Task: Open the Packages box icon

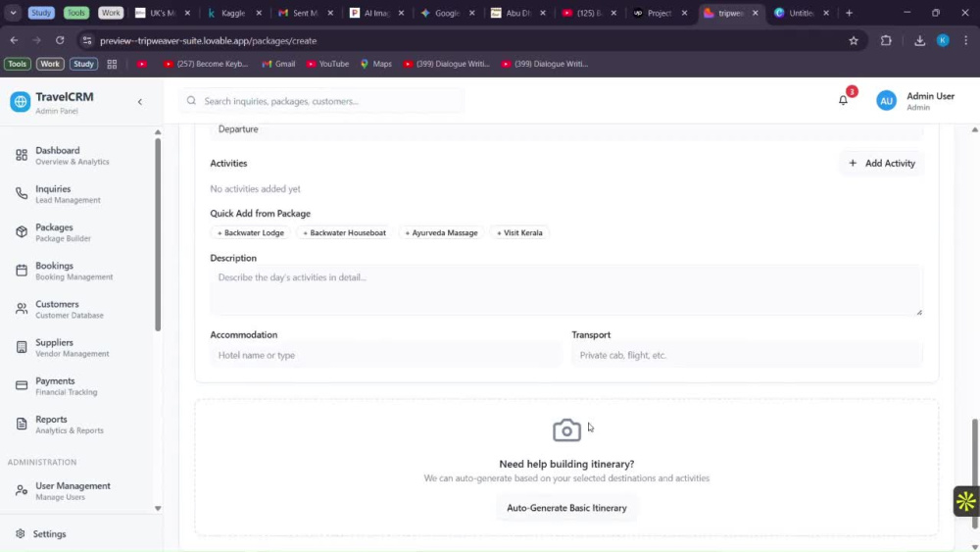Action: coord(22,232)
